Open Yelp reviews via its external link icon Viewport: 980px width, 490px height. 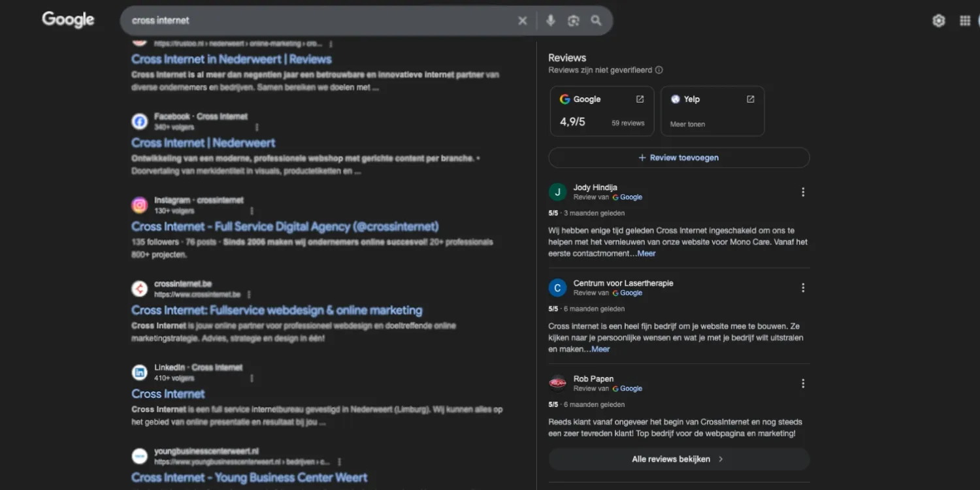point(749,99)
